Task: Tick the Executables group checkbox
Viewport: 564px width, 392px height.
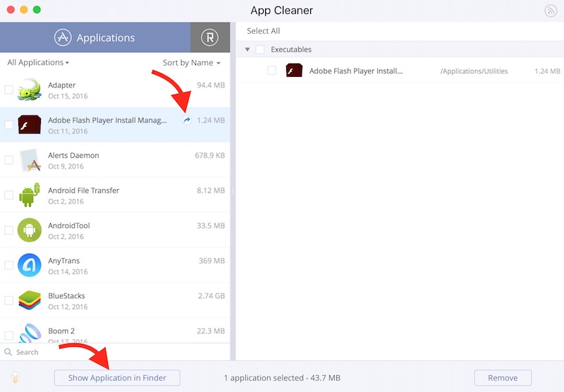Action: 260,50
